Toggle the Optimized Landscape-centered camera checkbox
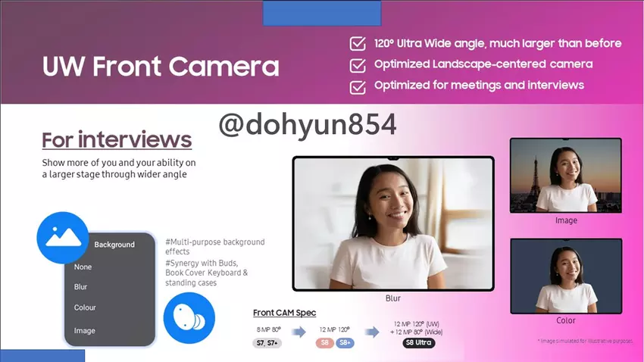 tap(358, 65)
